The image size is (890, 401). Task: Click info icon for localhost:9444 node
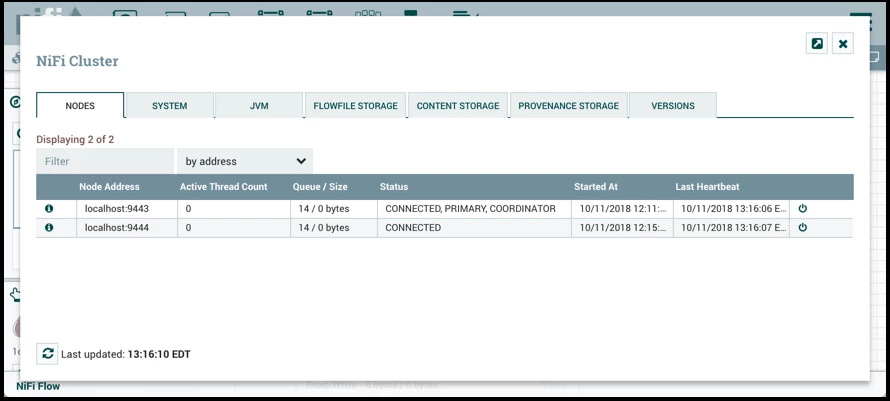pos(49,228)
